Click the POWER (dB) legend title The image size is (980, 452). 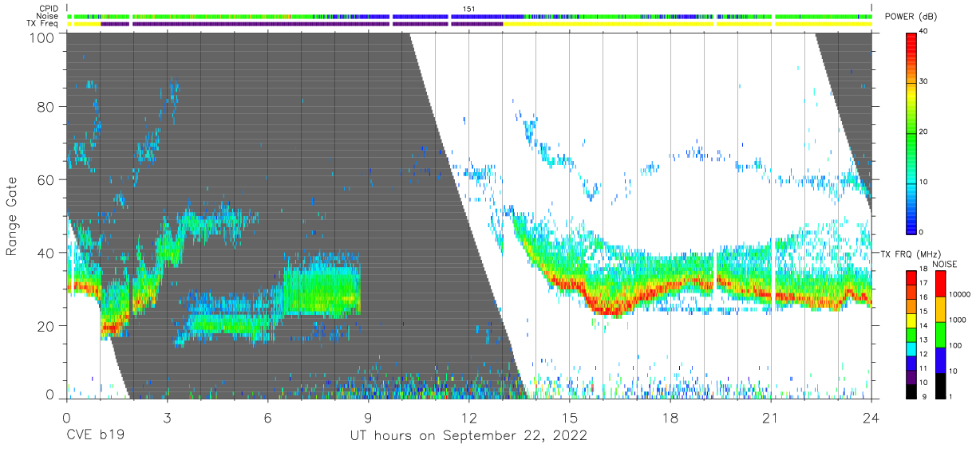[911, 17]
